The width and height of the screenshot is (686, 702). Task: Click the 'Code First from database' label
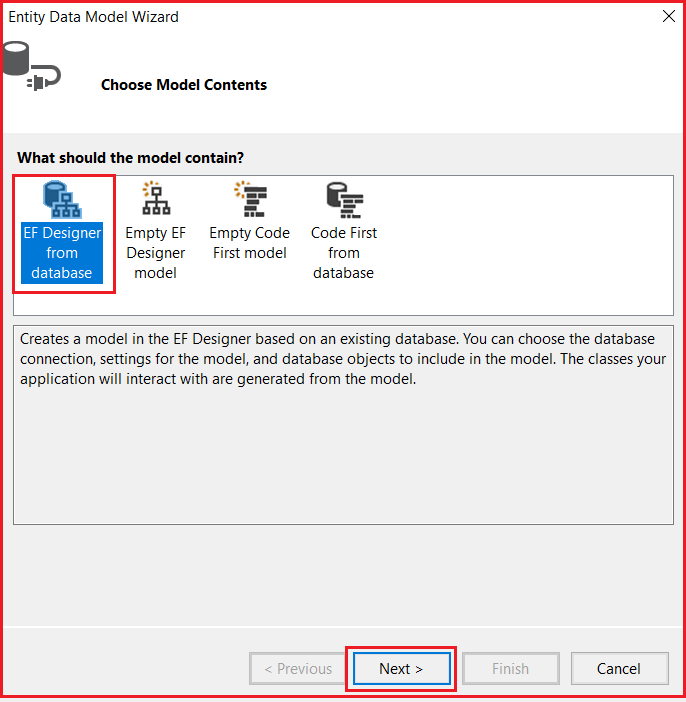pos(344,253)
